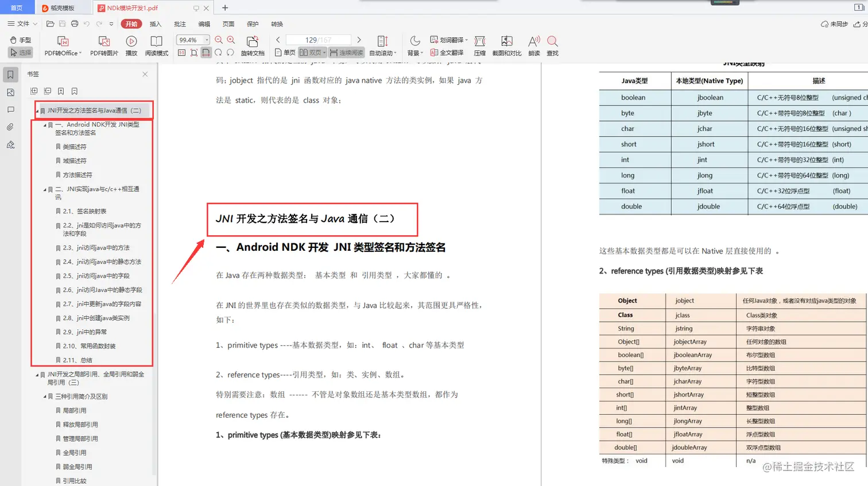Collapse 一、Android NDK开发 bookmark node
Screen dimensions: 868x486
point(45,125)
